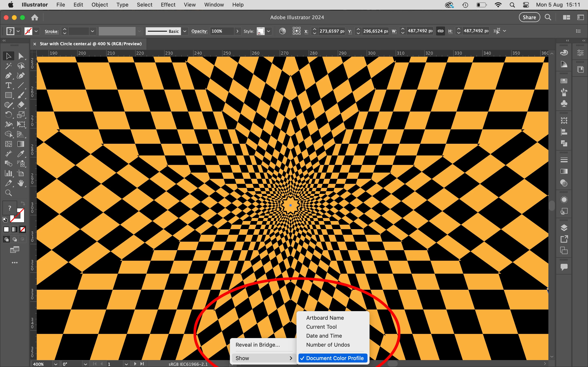Image resolution: width=588 pixels, height=367 pixels.
Task: Select the Direct Selection tool
Action: tap(21, 56)
